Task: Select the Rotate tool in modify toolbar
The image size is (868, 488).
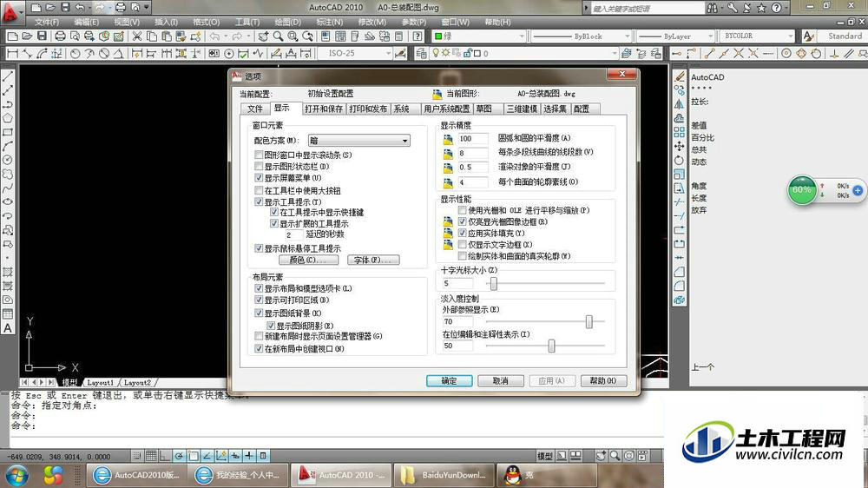Action: pyautogui.click(x=680, y=160)
